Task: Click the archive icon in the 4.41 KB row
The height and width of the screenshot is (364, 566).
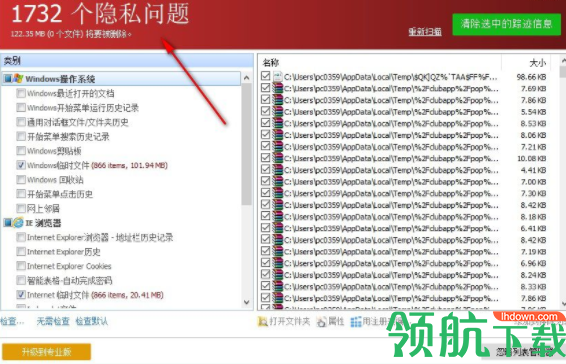Action: (x=277, y=170)
